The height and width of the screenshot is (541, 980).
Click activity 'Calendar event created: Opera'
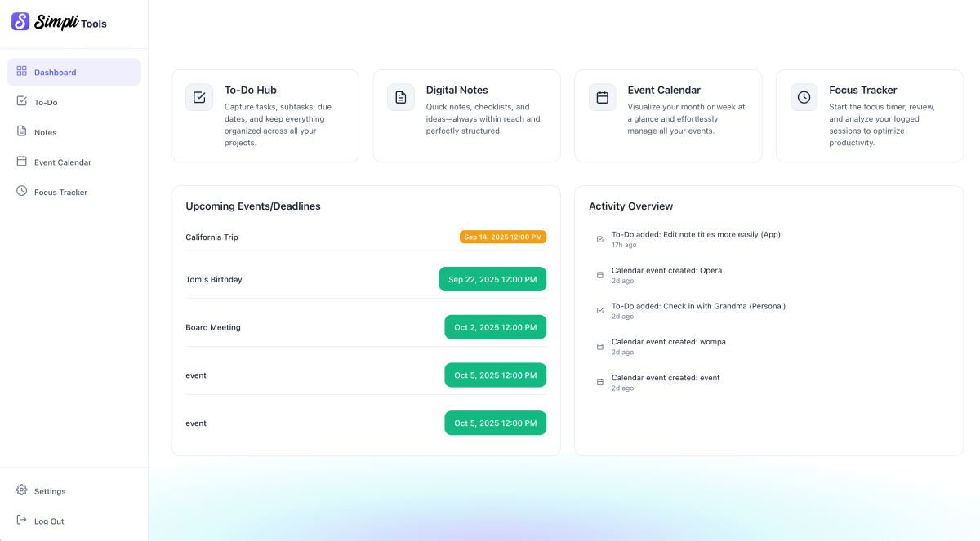(x=666, y=270)
